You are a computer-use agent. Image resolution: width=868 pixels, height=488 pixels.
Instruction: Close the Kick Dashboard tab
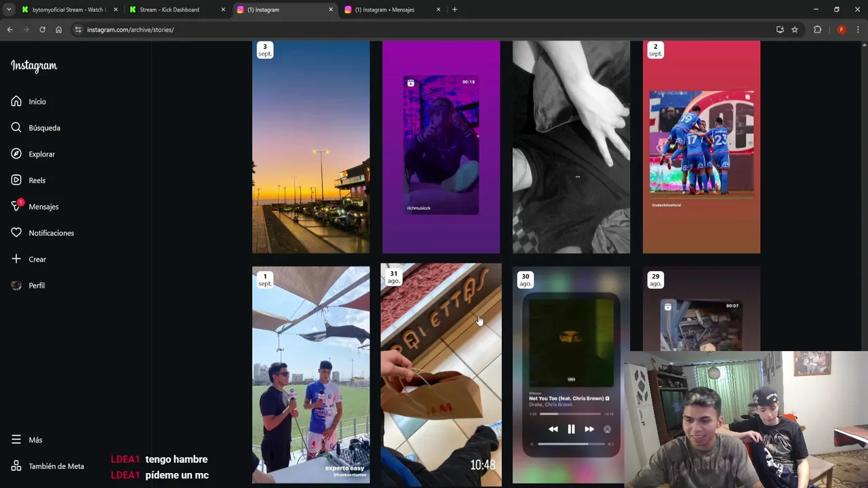point(223,9)
